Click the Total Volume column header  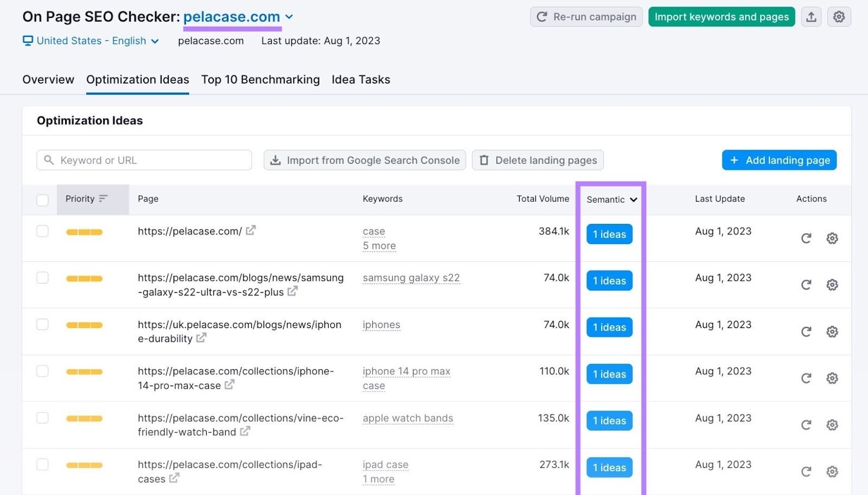[x=543, y=199]
